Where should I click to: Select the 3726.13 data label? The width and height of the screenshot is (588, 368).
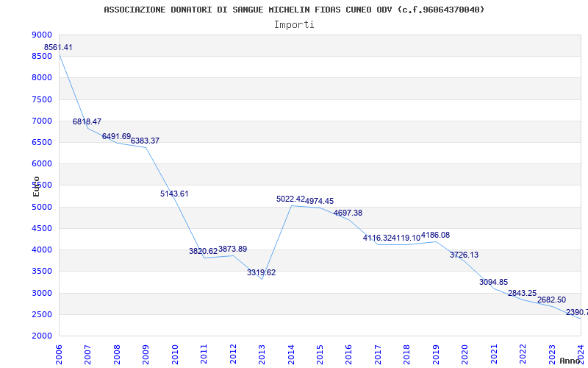464,255
